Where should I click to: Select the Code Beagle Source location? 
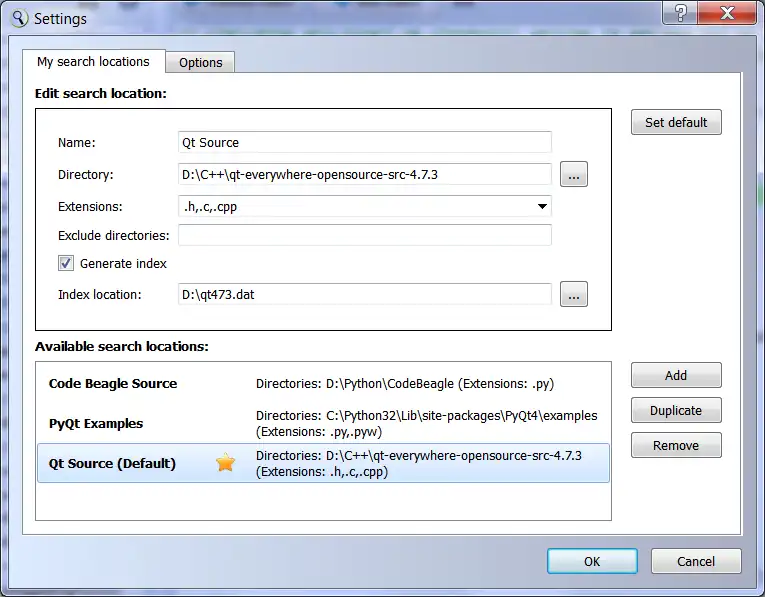click(x=323, y=384)
